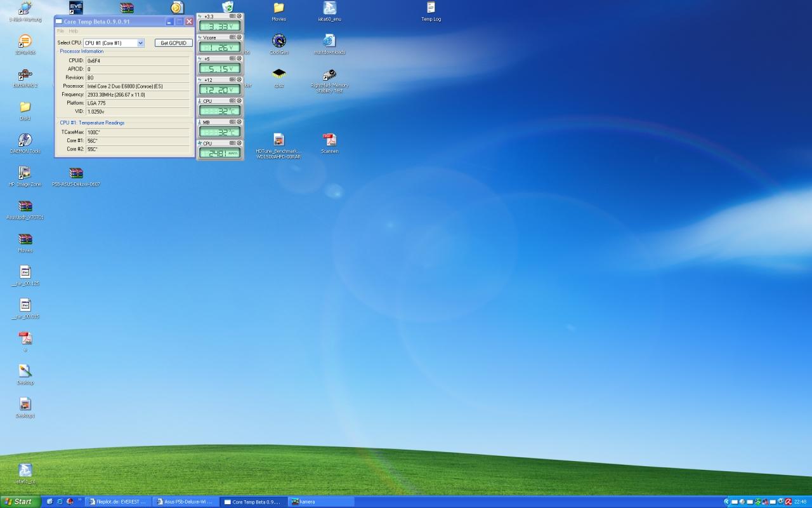Select the __rar_00.015 file icon
The image size is (812, 508).
coord(25,309)
